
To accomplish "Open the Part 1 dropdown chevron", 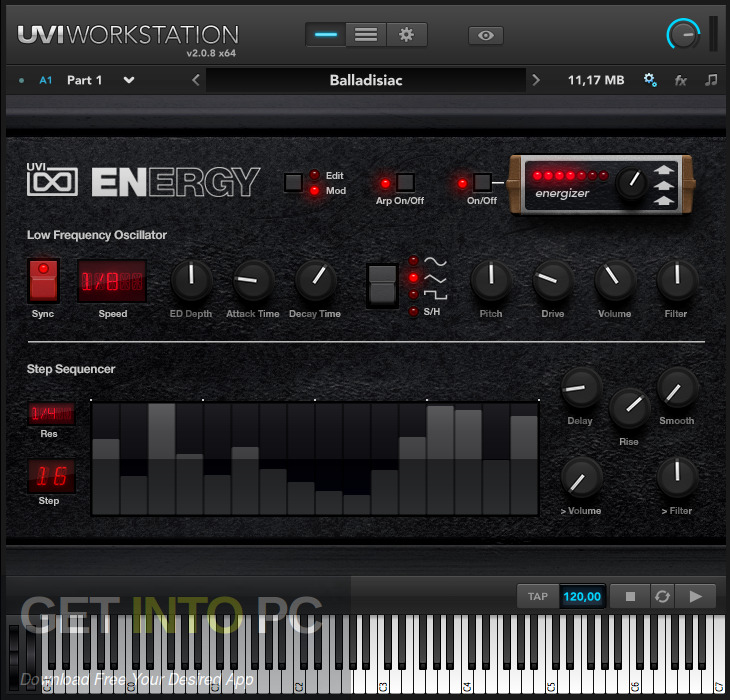I will click(129, 80).
